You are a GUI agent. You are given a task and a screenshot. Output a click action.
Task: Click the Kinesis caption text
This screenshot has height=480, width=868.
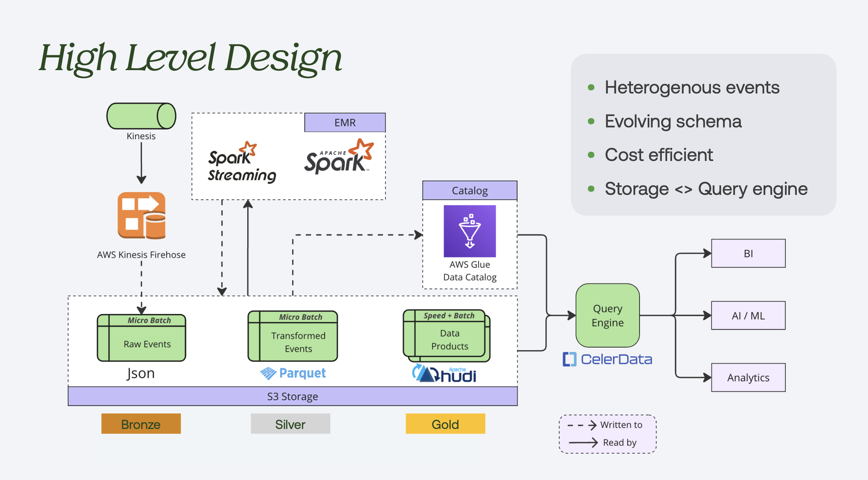141,136
